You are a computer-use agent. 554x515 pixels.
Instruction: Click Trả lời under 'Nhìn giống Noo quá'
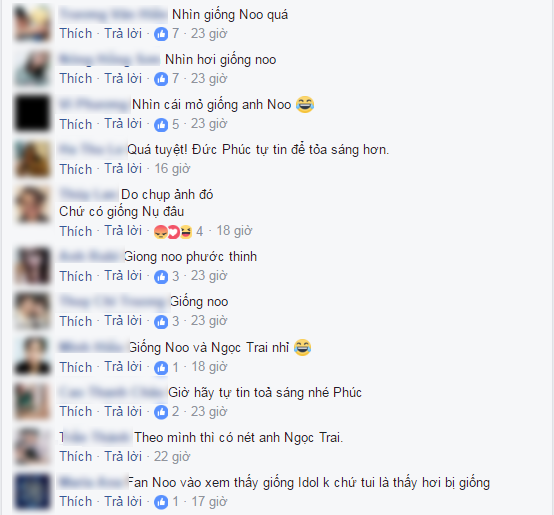pos(123,34)
